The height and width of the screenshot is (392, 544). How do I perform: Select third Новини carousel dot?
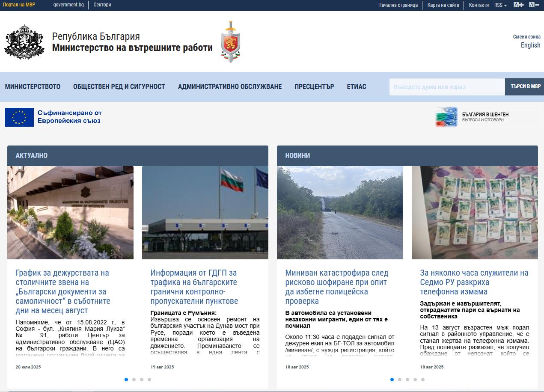(407, 380)
